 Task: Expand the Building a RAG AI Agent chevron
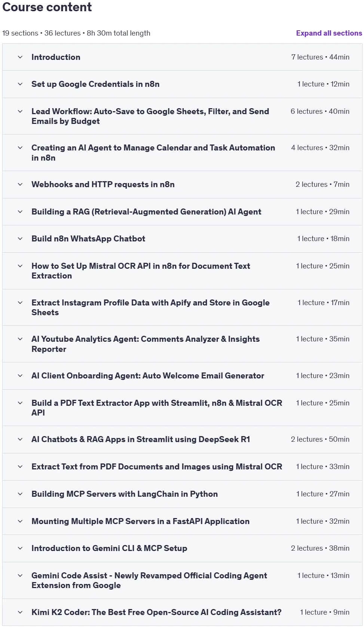[20, 212]
